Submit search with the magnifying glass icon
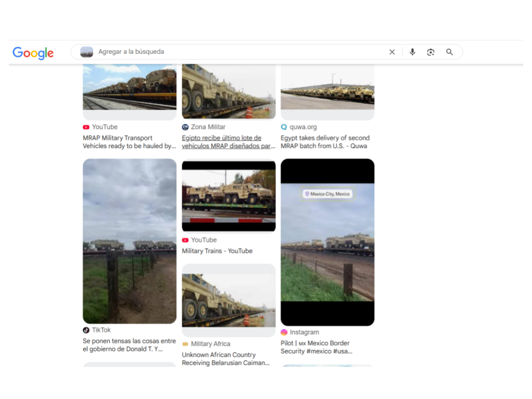The height and width of the screenshot is (399, 532). click(x=449, y=52)
